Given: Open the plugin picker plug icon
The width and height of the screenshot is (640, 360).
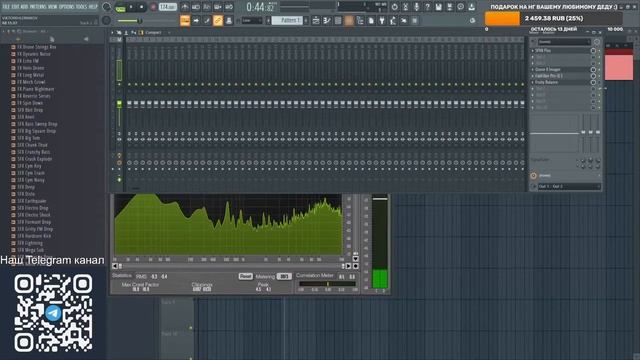Looking at the screenshot, I should point(382,20).
